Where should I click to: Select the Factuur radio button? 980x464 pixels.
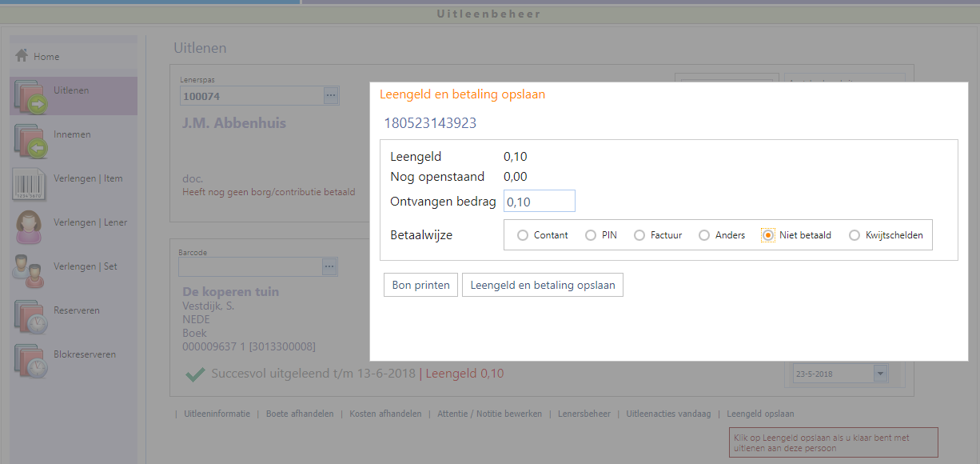[x=639, y=235]
